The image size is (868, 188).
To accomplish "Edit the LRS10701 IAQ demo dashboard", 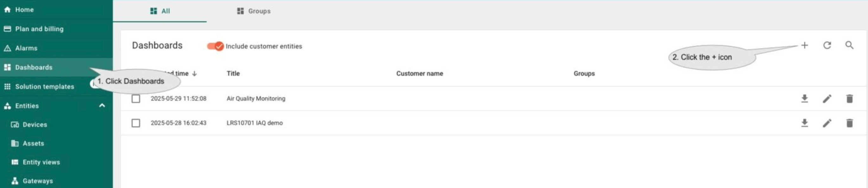I will pyautogui.click(x=827, y=123).
